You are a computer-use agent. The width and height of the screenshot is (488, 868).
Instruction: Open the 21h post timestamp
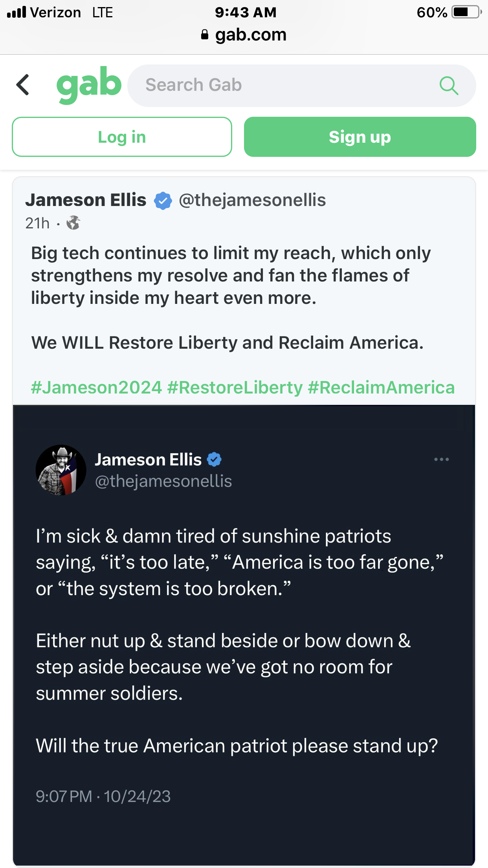(37, 223)
